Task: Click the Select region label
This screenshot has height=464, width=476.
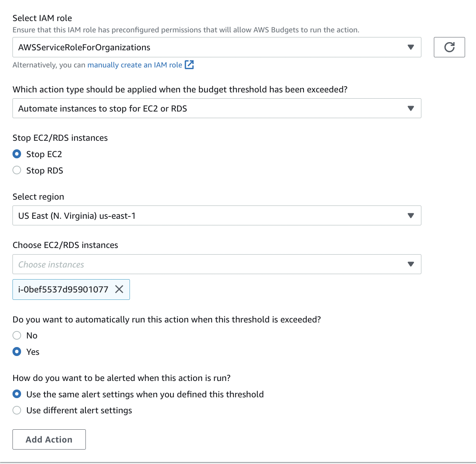Action: pos(38,197)
